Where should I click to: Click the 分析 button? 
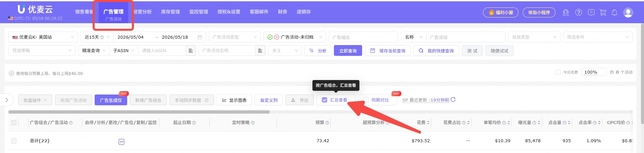pyautogui.click(x=318, y=51)
